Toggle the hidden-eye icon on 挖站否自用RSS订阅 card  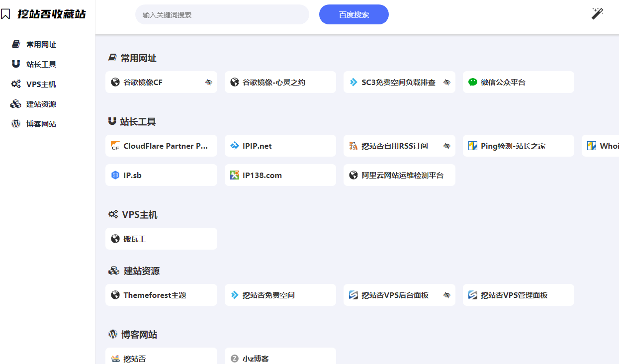[447, 146]
